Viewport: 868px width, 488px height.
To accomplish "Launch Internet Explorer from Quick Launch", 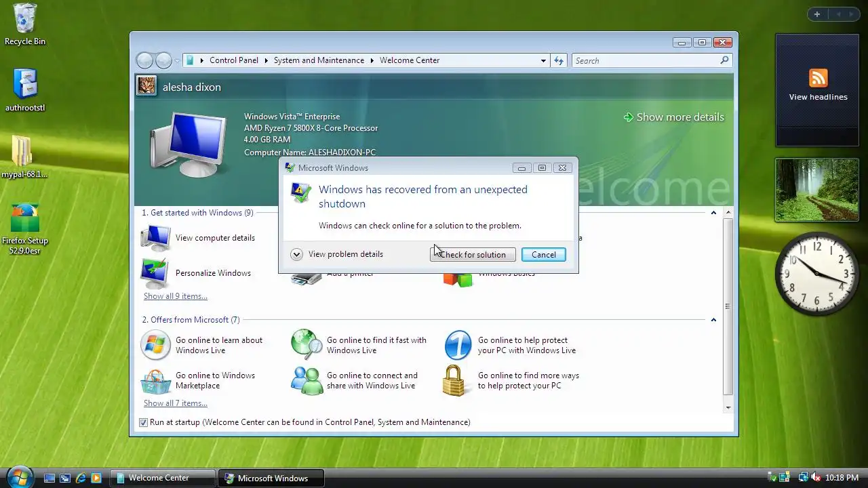I will click(x=81, y=478).
